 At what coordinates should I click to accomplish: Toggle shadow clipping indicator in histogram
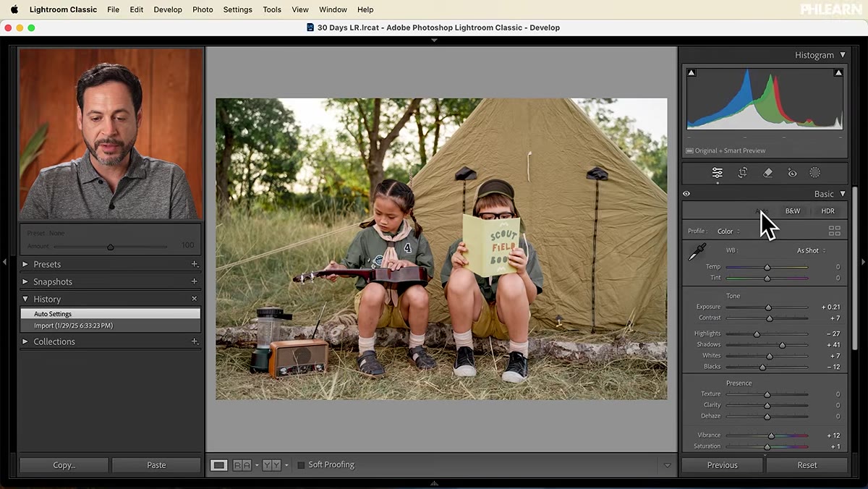[x=692, y=72]
